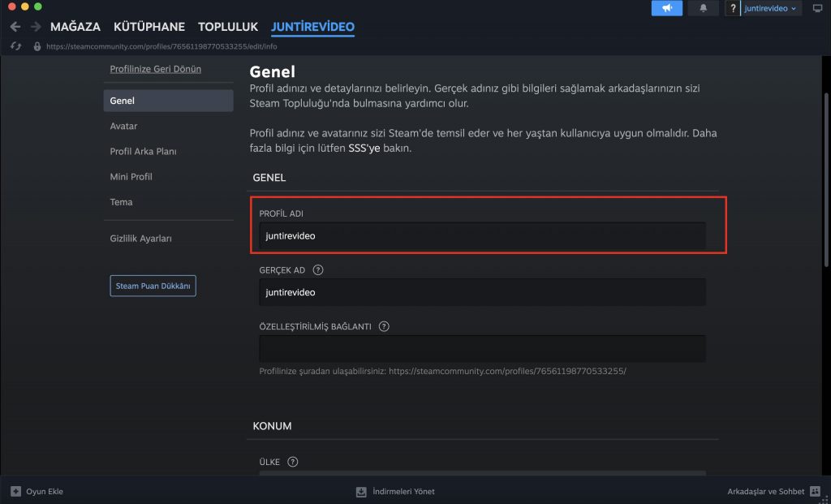The height and width of the screenshot is (504, 831).
Task: Click the friends icon beside Arkadaşlar ve Sohbet
Action: click(x=815, y=491)
